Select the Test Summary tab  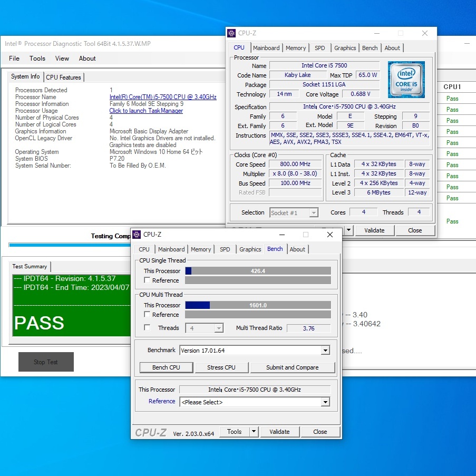[30, 266]
